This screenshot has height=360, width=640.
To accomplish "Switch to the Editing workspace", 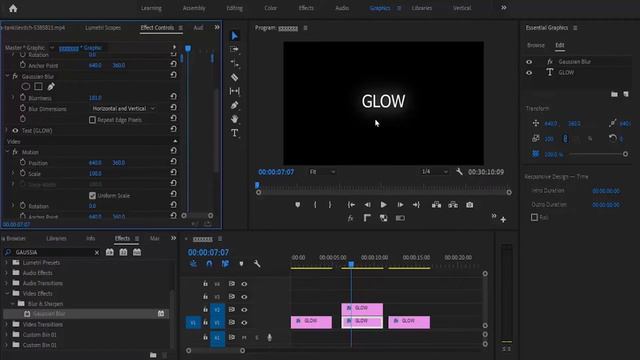I will pyautogui.click(x=234, y=8).
